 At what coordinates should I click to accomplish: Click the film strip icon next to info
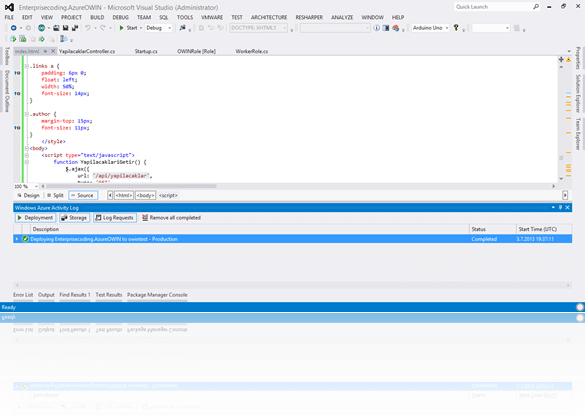pyautogui.click(x=386, y=28)
